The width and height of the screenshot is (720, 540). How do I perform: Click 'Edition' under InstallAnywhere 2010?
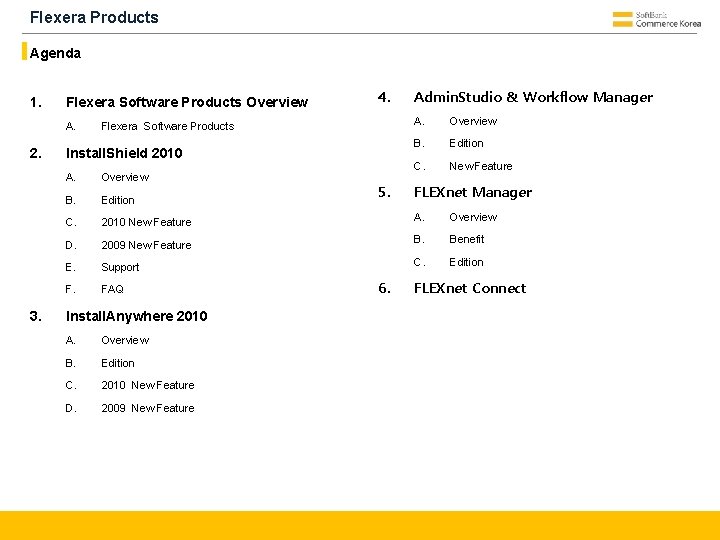[118, 363]
